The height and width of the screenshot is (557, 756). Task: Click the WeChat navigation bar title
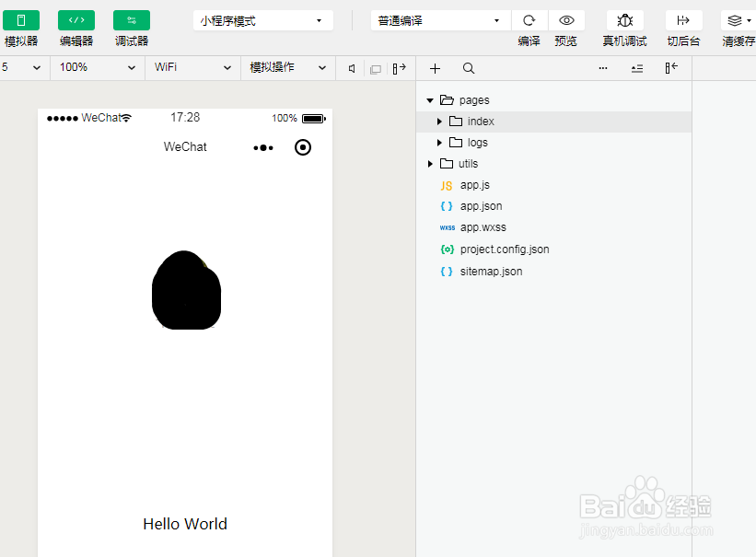click(185, 146)
